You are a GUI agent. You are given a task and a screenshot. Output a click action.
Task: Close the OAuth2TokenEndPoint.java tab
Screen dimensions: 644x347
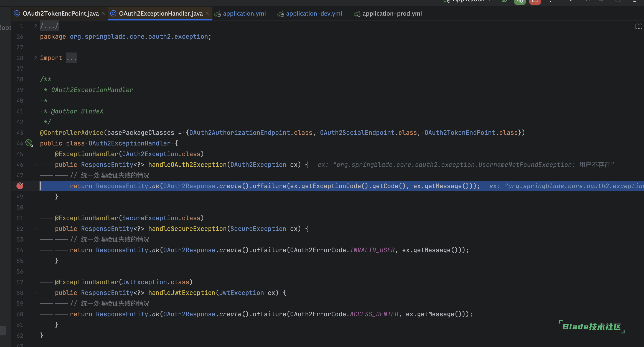pyautogui.click(x=103, y=14)
